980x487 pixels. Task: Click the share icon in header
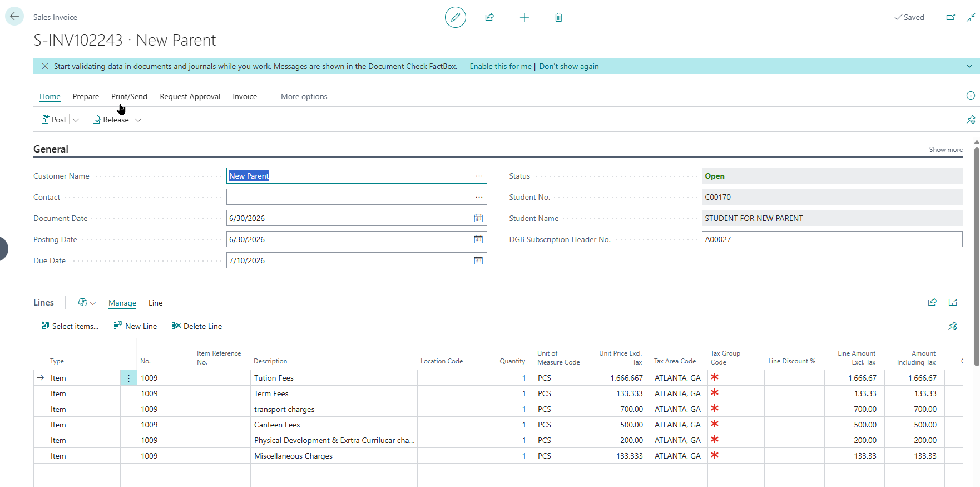[489, 17]
